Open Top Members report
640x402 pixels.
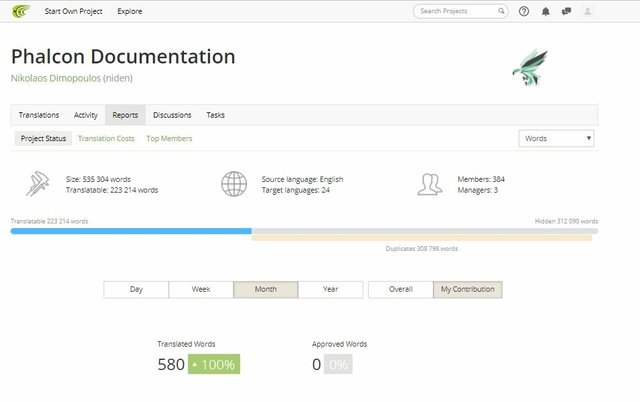pos(169,138)
